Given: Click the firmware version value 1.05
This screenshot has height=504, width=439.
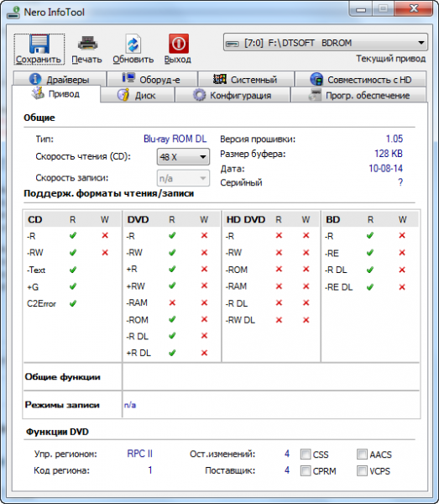Looking at the screenshot, I should 394,139.
